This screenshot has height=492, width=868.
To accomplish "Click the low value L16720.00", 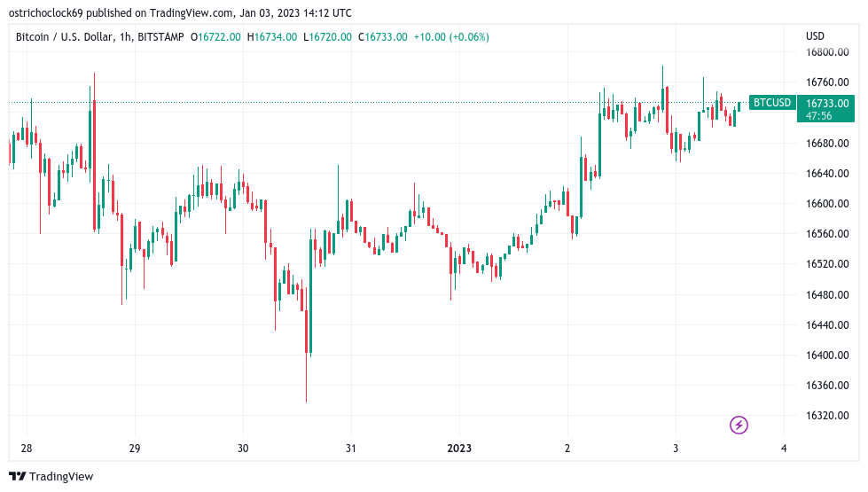I will (x=327, y=37).
